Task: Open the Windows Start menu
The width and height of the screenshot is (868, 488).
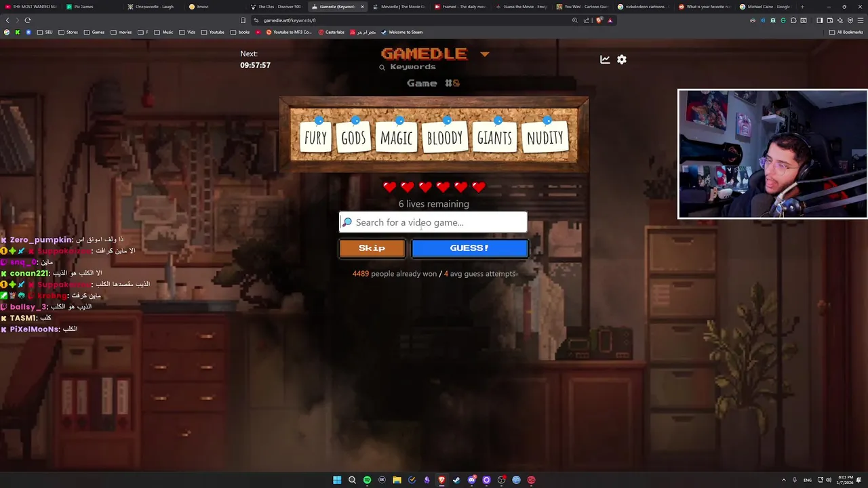Action: (x=337, y=480)
